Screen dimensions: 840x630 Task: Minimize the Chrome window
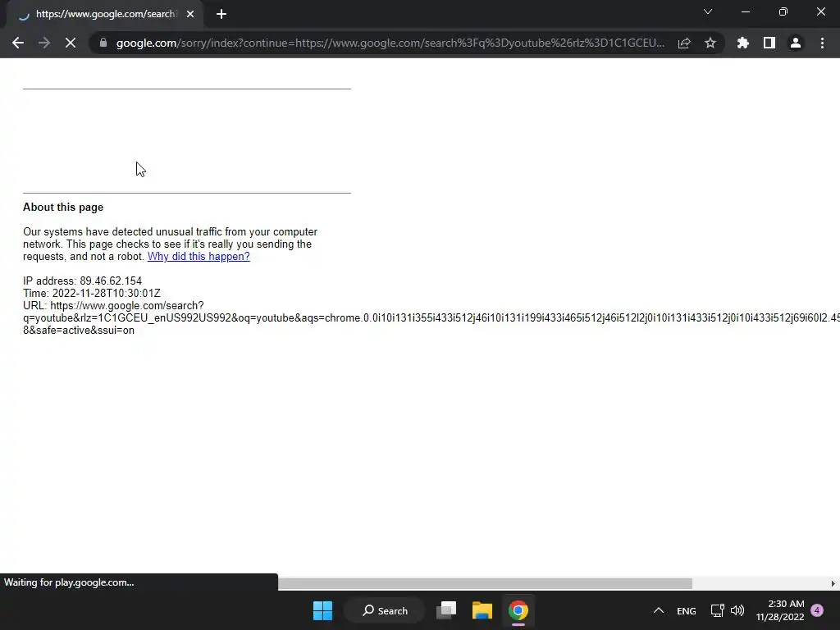tap(746, 11)
